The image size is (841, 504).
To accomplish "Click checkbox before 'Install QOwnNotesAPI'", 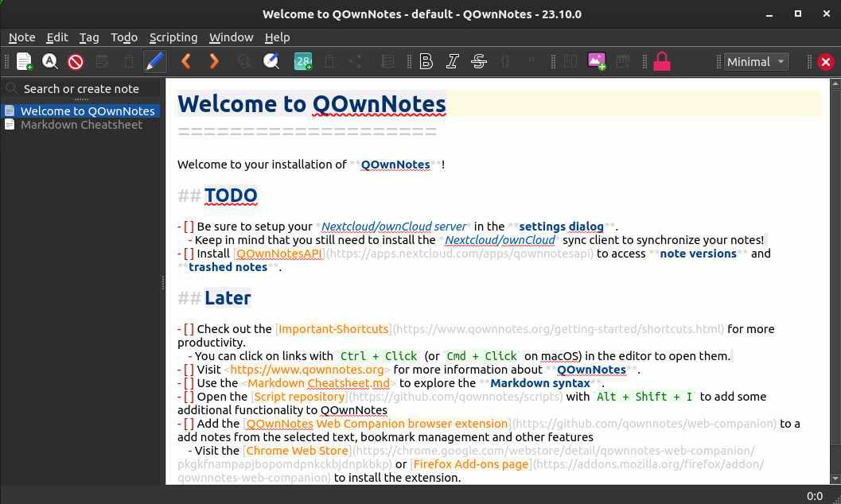I will click(189, 254).
